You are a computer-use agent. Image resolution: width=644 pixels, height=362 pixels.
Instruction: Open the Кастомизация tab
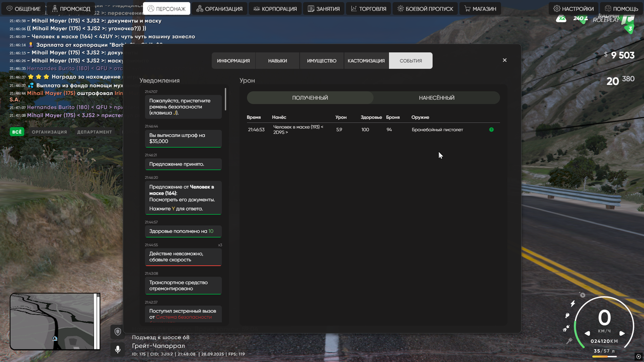366,61
